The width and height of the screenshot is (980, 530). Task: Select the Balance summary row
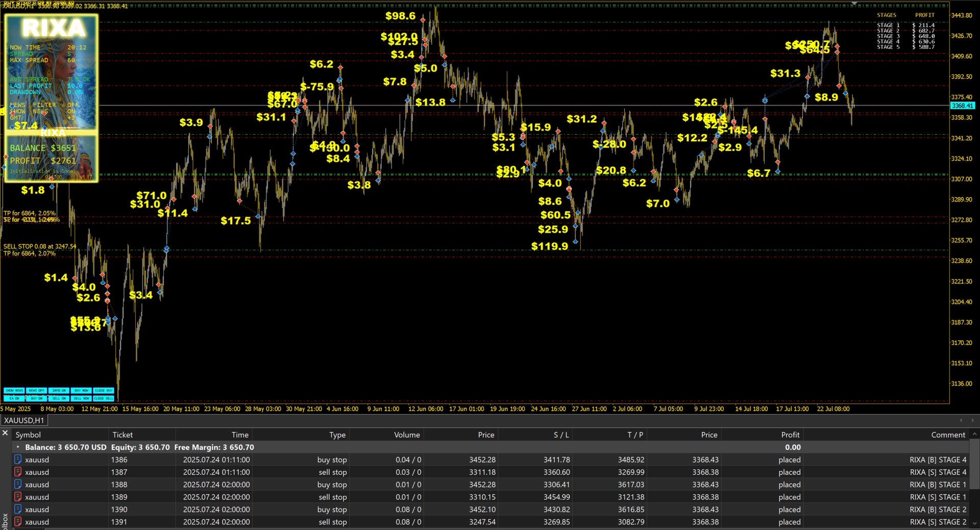(490, 447)
